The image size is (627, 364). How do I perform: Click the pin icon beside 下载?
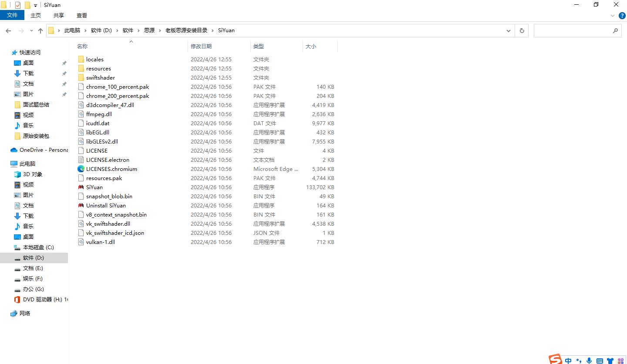coord(64,73)
